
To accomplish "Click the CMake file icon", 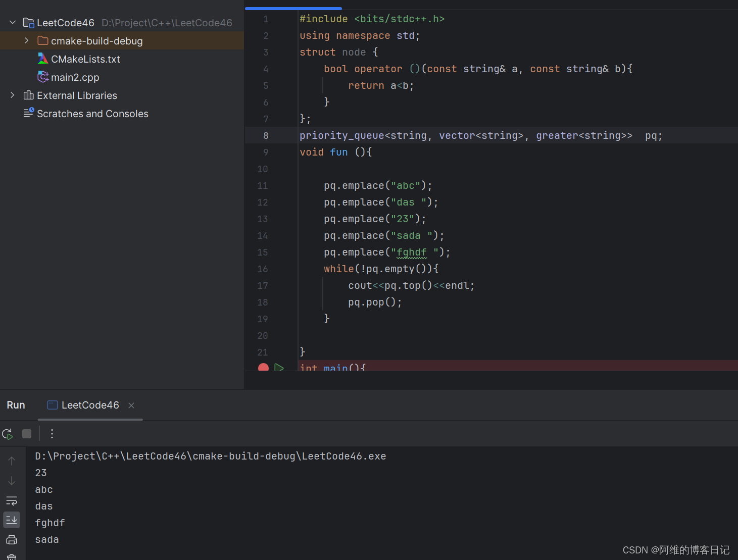I will coord(43,59).
